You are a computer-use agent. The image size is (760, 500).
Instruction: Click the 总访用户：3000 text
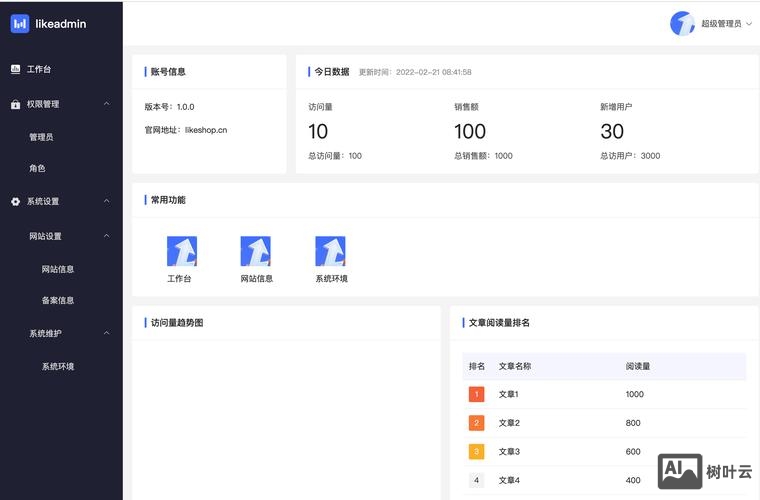click(630, 156)
